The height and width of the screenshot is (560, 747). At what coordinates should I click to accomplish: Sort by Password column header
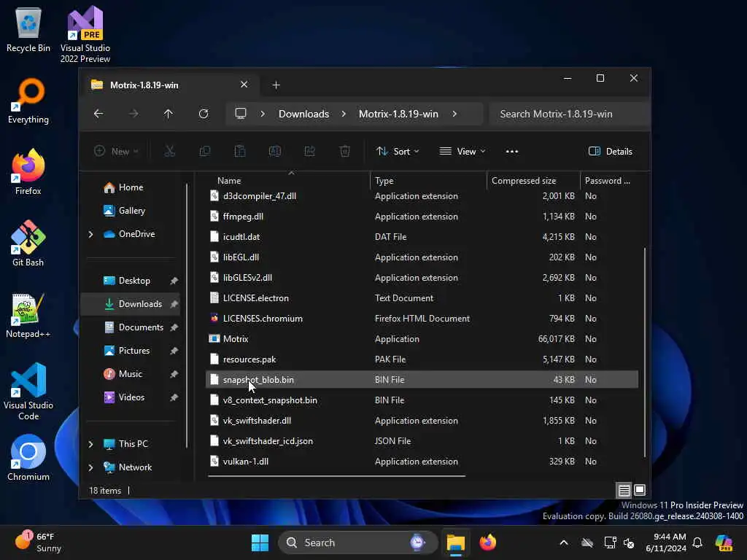(612, 181)
